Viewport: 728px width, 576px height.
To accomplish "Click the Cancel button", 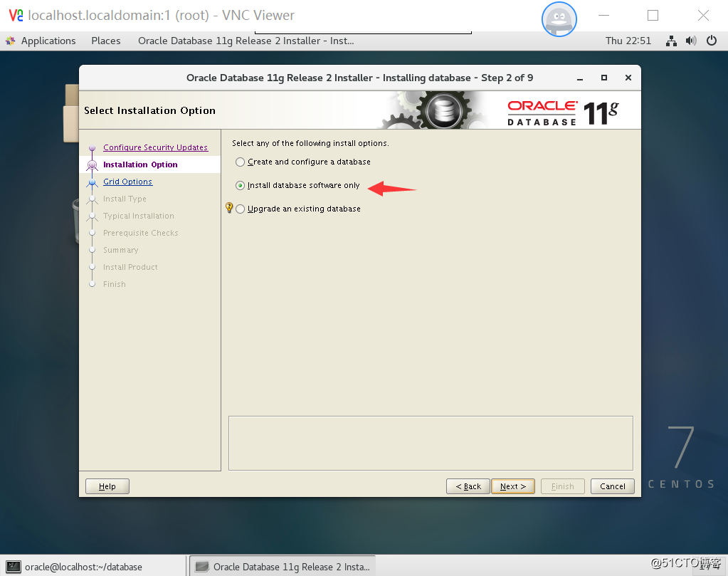I will pos(613,486).
